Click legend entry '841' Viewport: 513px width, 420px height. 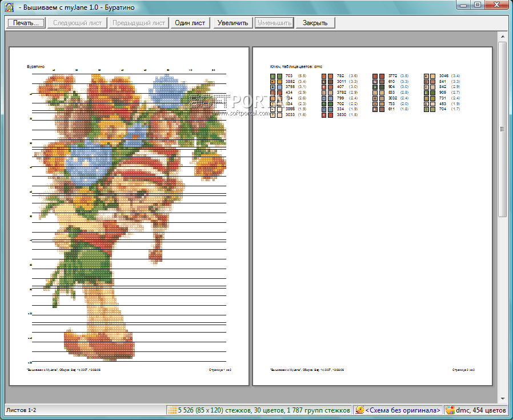(x=442, y=82)
